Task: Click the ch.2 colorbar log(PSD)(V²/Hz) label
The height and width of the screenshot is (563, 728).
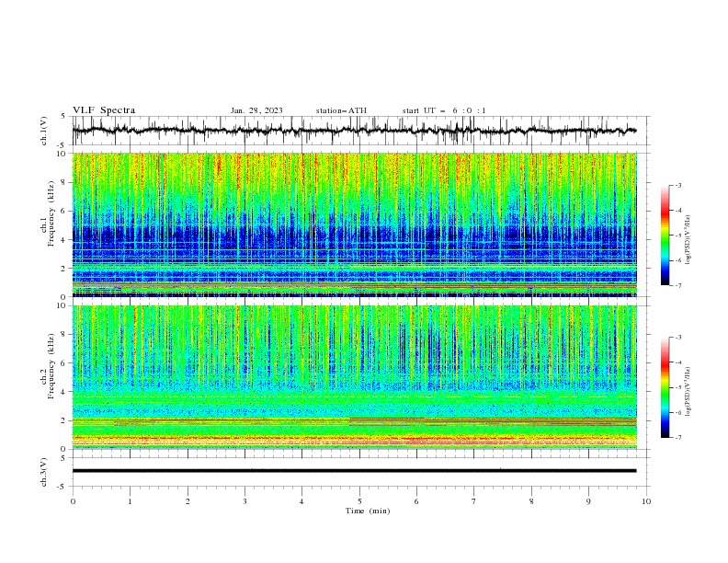Action: (688, 392)
